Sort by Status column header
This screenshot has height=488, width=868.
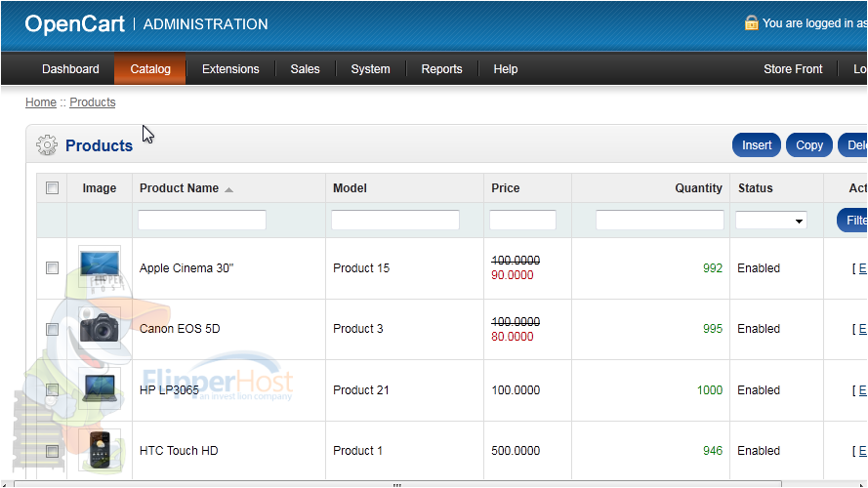pyautogui.click(x=755, y=188)
